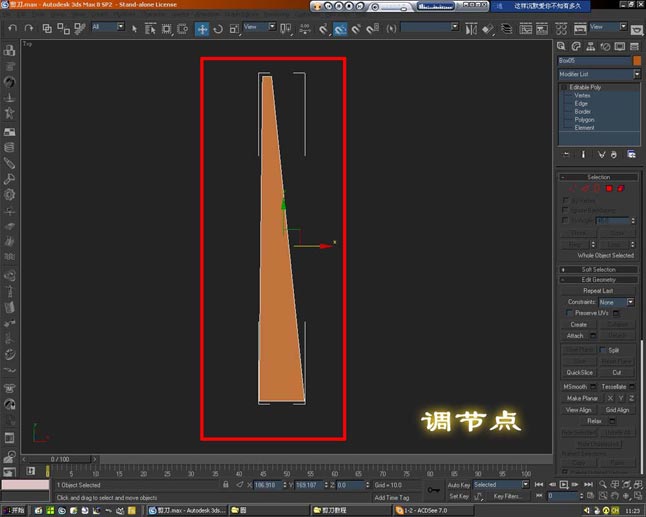
Task: Click the orange object color swatch
Action: [637, 61]
